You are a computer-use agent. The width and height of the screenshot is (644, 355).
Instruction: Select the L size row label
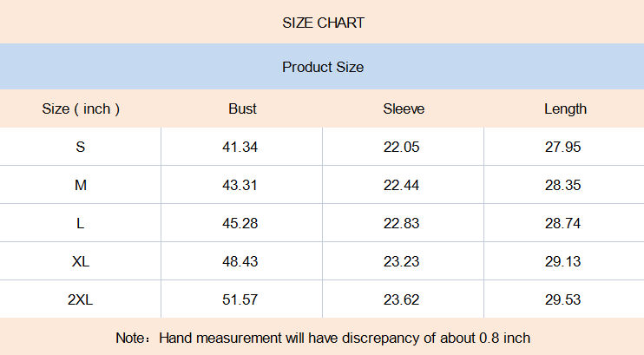click(81, 223)
